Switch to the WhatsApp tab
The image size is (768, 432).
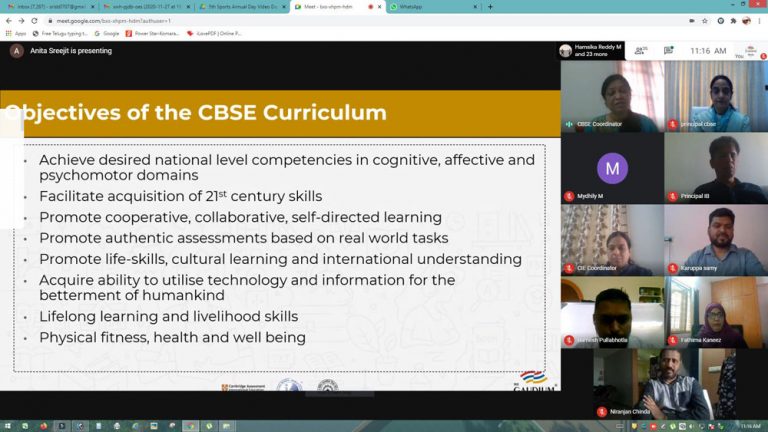(x=434, y=7)
